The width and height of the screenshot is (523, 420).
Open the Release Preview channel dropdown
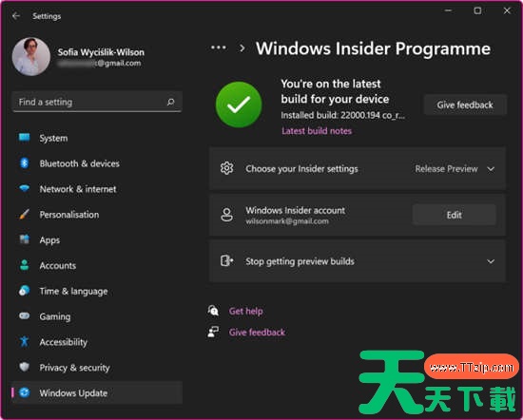[x=455, y=169]
